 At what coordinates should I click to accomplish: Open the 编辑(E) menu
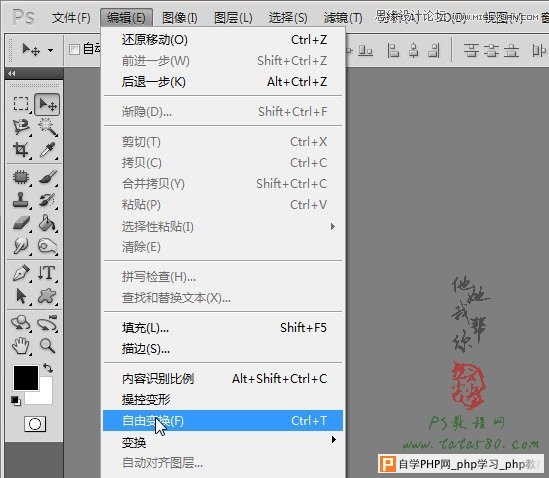[126, 18]
